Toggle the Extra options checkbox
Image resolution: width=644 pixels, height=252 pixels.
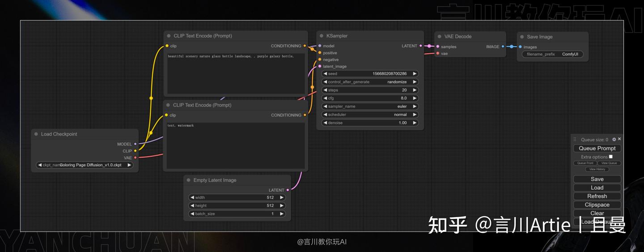coord(611,157)
